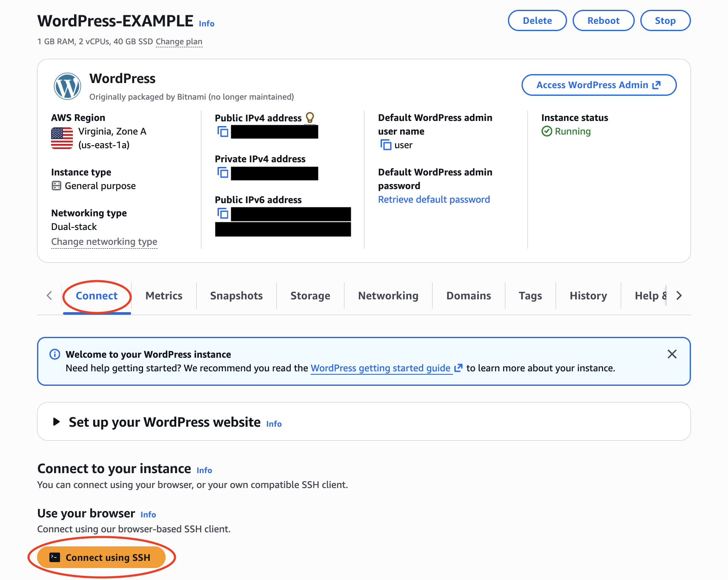This screenshot has height=580, width=728.
Task: Select the Networking tab
Action: click(x=388, y=296)
